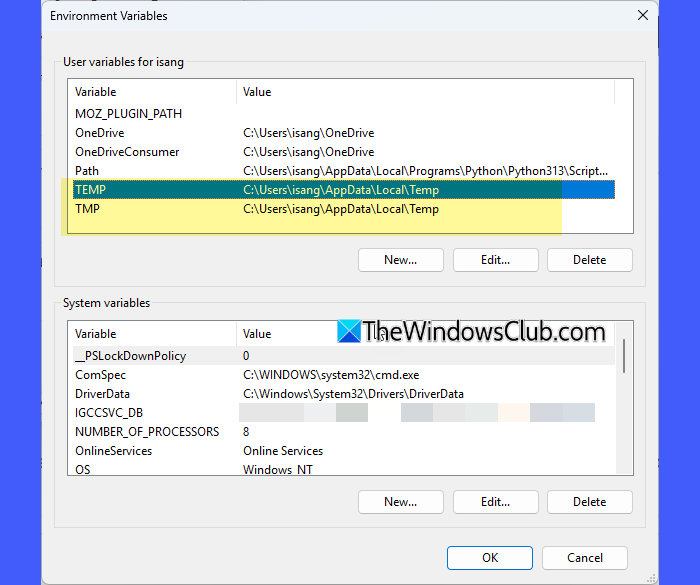Click Edit under User variables for isang
700x585 pixels.
click(x=496, y=260)
